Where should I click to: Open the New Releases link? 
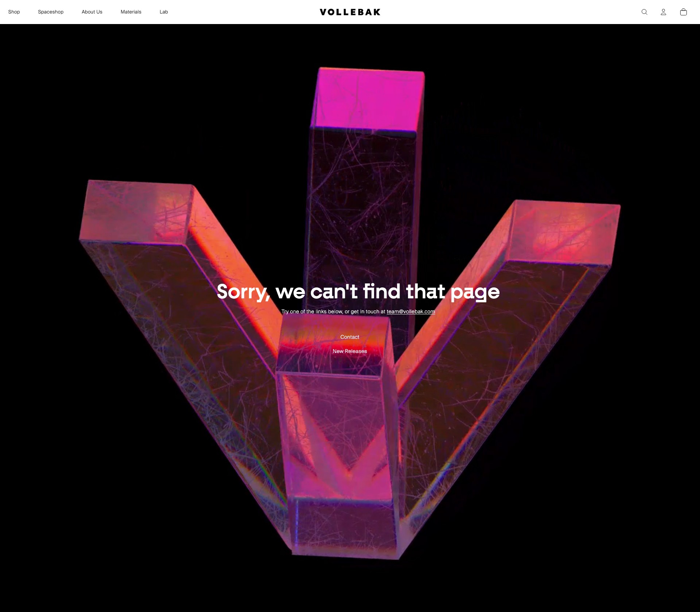[350, 351]
